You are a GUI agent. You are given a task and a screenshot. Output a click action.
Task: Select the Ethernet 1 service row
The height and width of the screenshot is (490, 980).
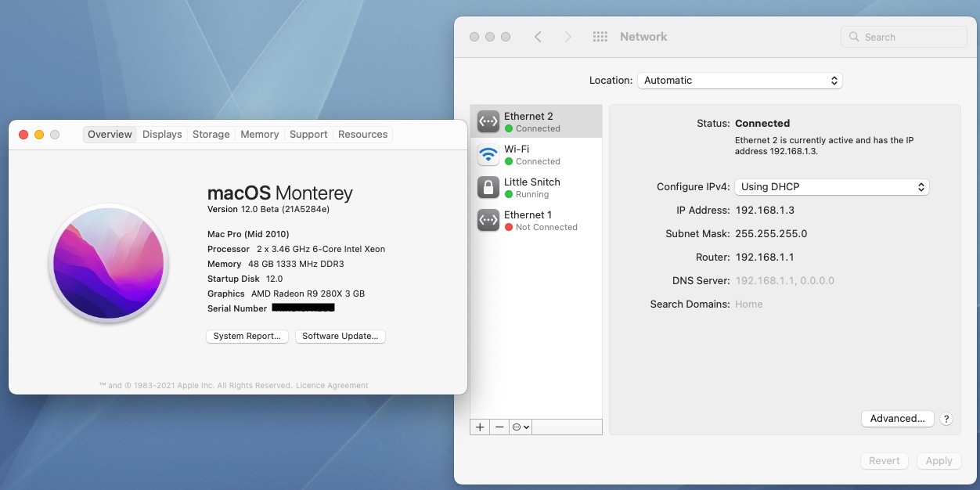536,221
